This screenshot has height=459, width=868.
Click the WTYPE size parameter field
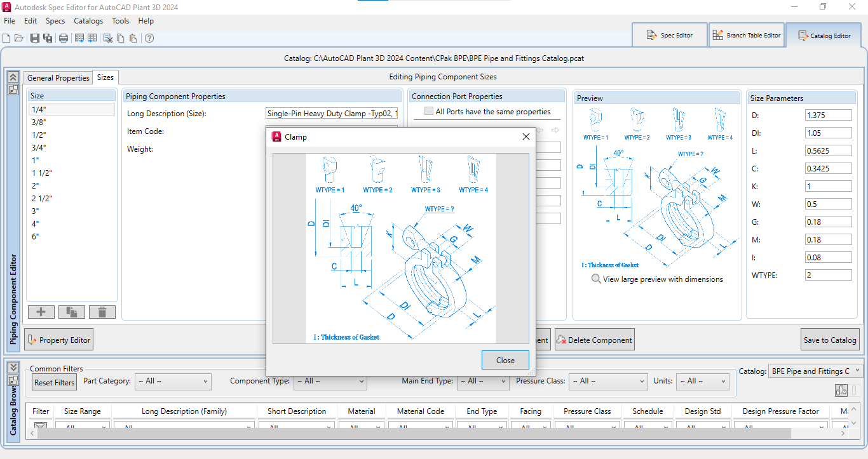point(828,276)
